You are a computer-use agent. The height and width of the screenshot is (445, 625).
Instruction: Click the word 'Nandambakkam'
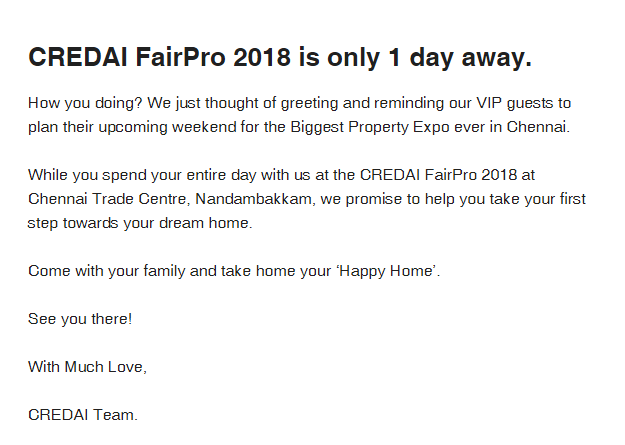pyautogui.click(x=254, y=199)
